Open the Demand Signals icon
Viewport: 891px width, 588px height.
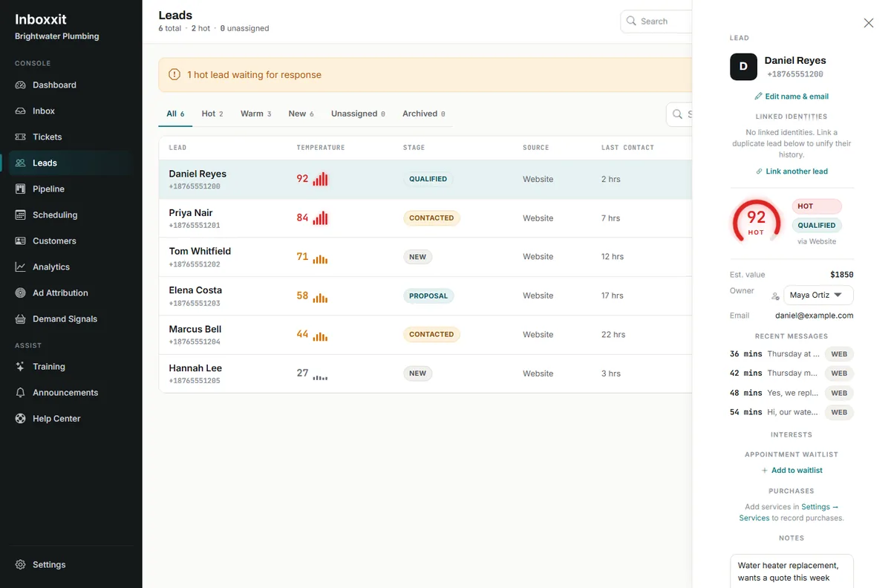(x=20, y=318)
